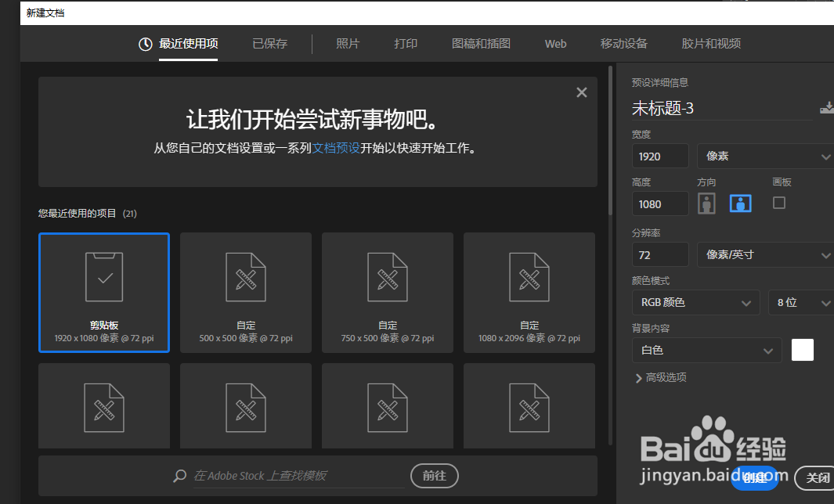Select the clock icon beside 最近使用项
The width and height of the screenshot is (834, 504).
[145, 44]
